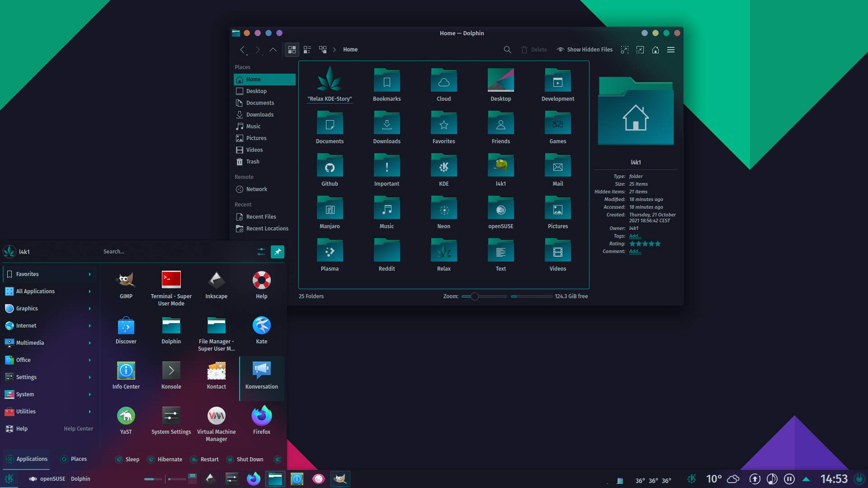Toggle Show Hidden Files in Dolphin
Image resolution: width=868 pixels, height=488 pixels.
click(585, 50)
